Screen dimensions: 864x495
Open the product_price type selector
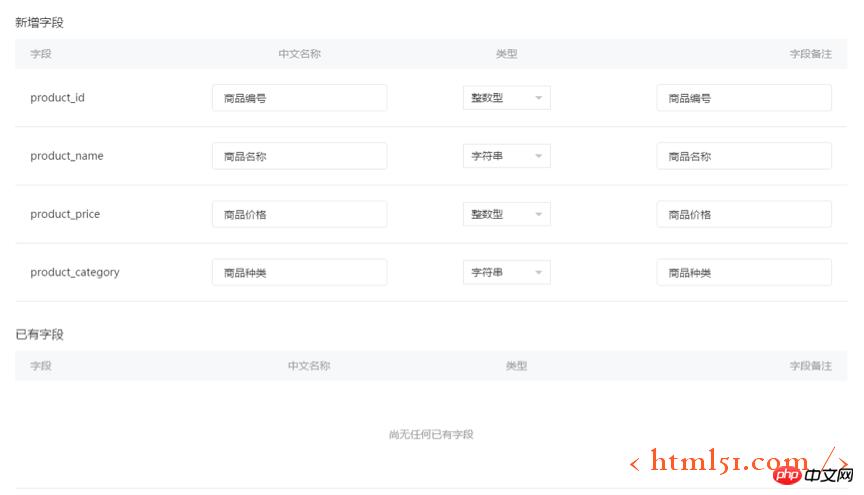[x=506, y=214]
